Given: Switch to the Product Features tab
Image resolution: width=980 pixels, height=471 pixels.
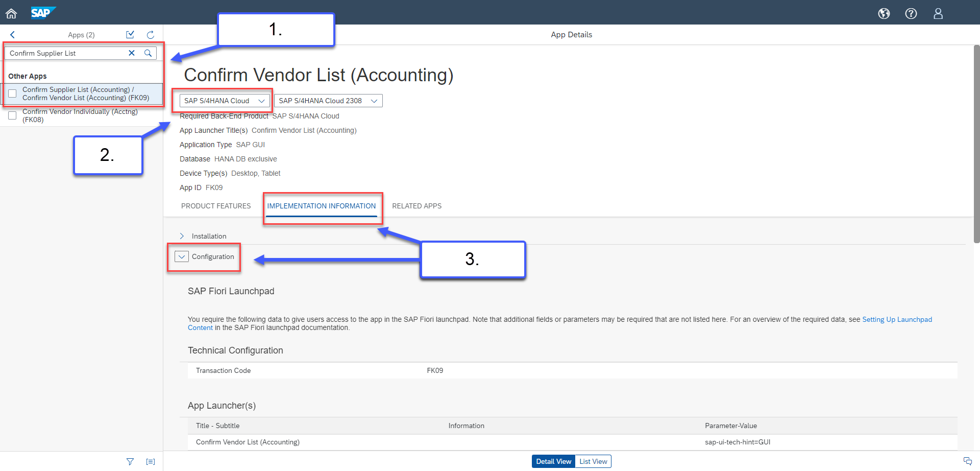Looking at the screenshot, I should (x=216, y=206).
